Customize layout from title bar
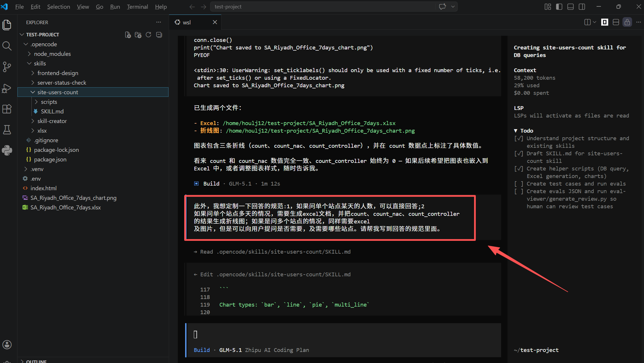Screen dimensions: 644x363 tap(548, 7)
